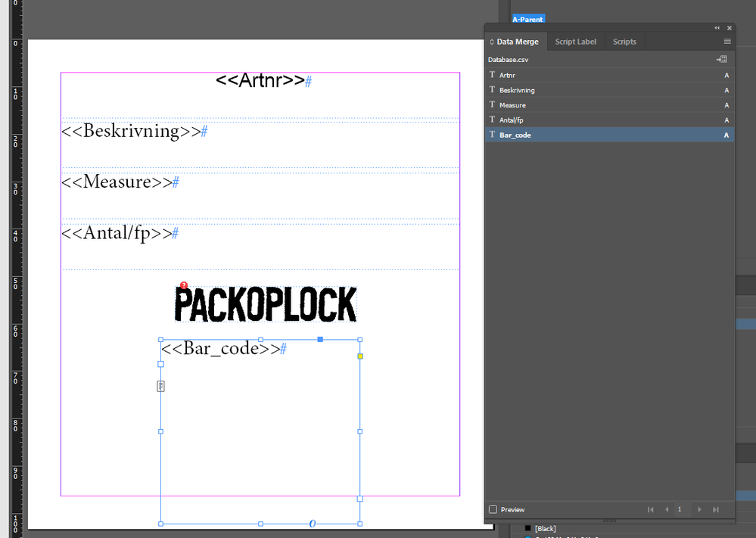This screenshot has height=538, width=756.
Task: Click the A-Parent label in Pages panel
Action: [x=528, y=19]
